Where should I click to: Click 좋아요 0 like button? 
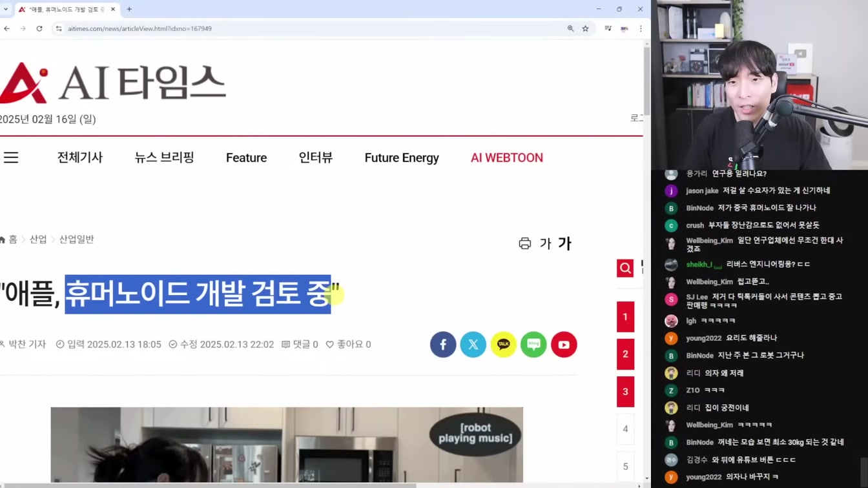coord(348,345)
